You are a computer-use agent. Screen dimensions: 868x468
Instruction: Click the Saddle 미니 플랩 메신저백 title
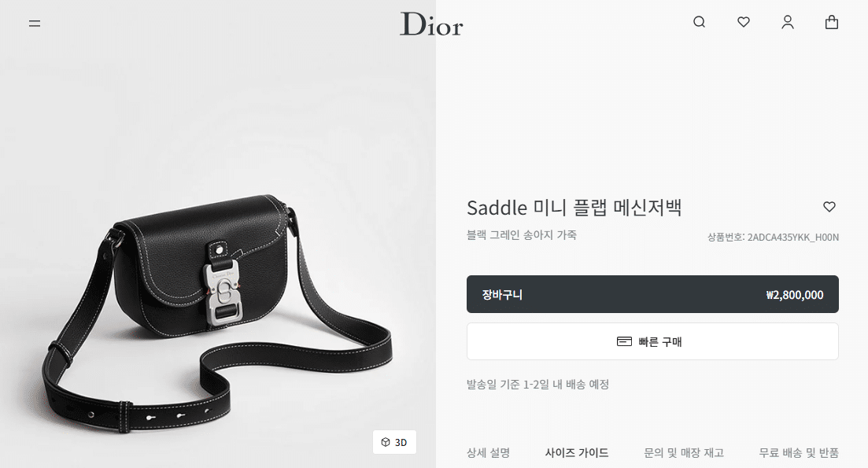tap(574, 208)
